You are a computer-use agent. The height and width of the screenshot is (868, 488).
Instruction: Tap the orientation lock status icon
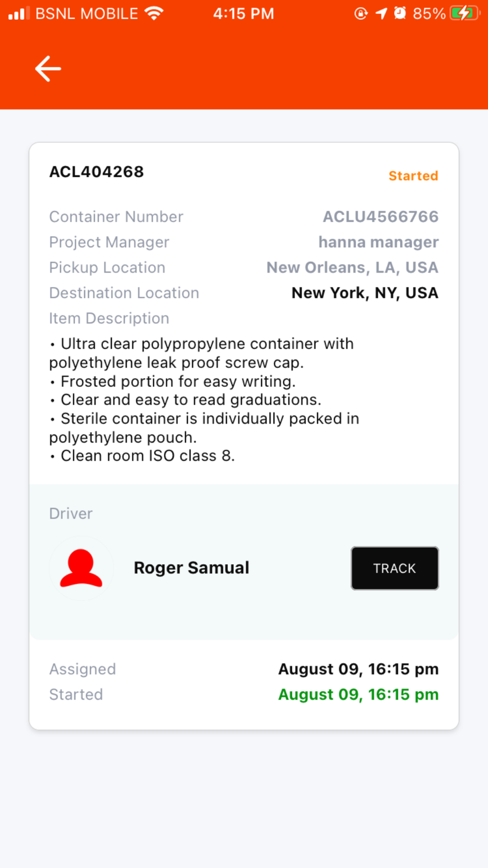tap(361, 13)
